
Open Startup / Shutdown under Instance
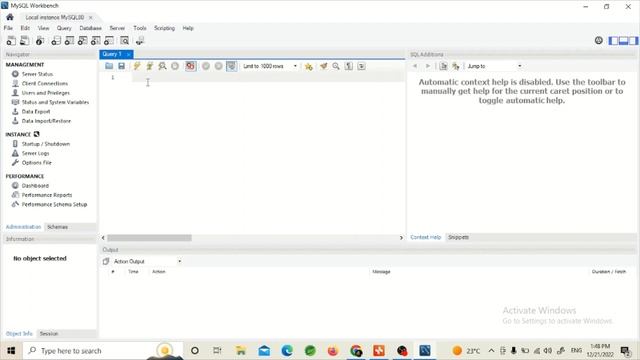point(46,144)
